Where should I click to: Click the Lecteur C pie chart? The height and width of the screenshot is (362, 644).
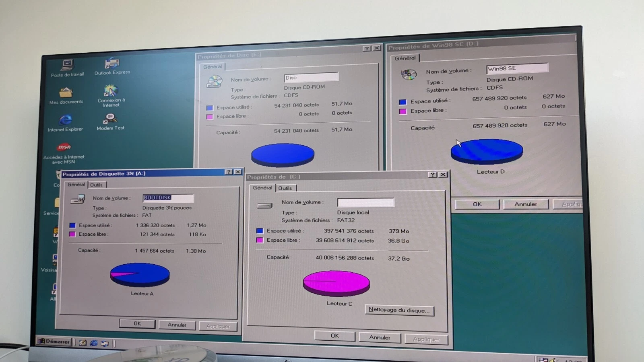tap(336, 283)
